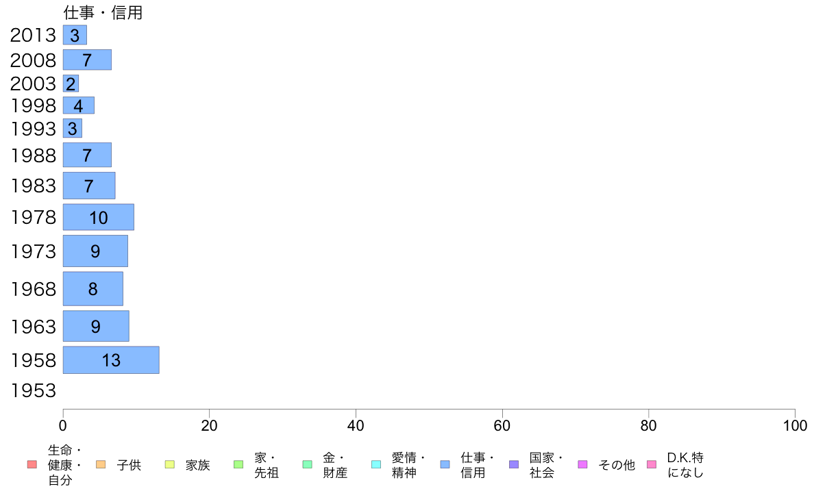Click the yellow 家族 legend swatch
The height and width of the screenshot is (504, 814).
point(170,464)
